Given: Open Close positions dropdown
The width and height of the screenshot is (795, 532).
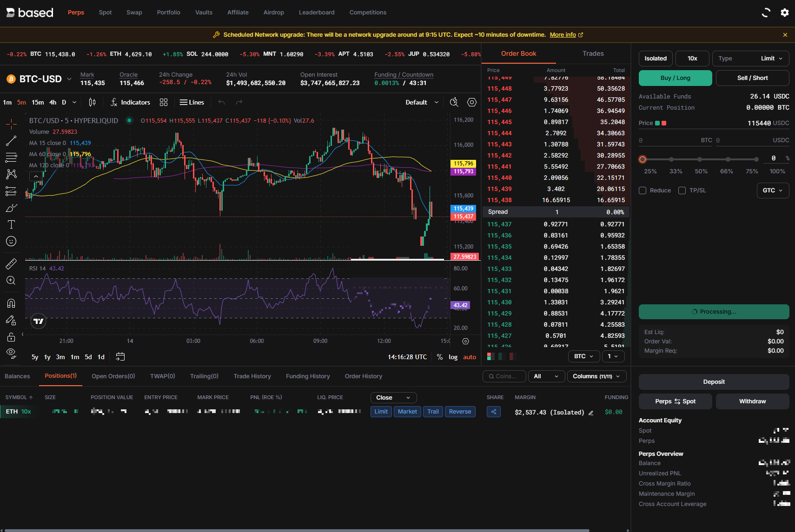Looking at the screenshot, I should point(393,398).
